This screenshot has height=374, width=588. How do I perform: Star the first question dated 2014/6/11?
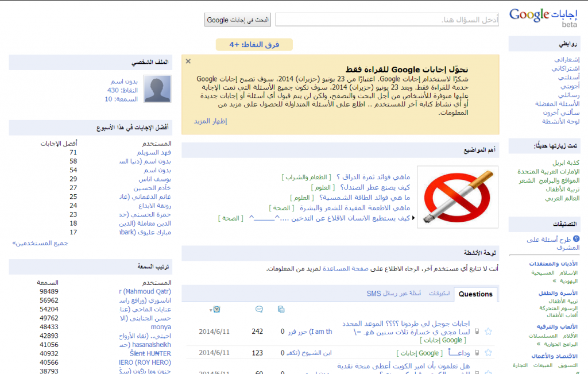point(488,331)
